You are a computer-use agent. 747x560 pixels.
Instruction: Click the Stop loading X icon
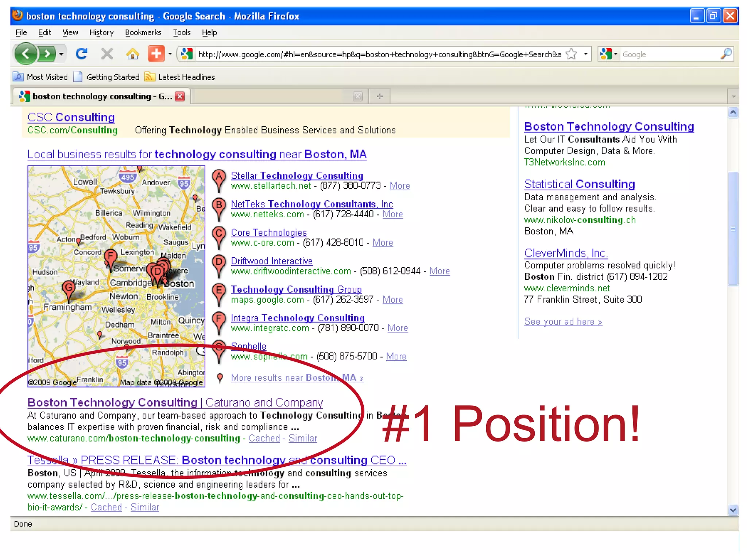[107, 54]
